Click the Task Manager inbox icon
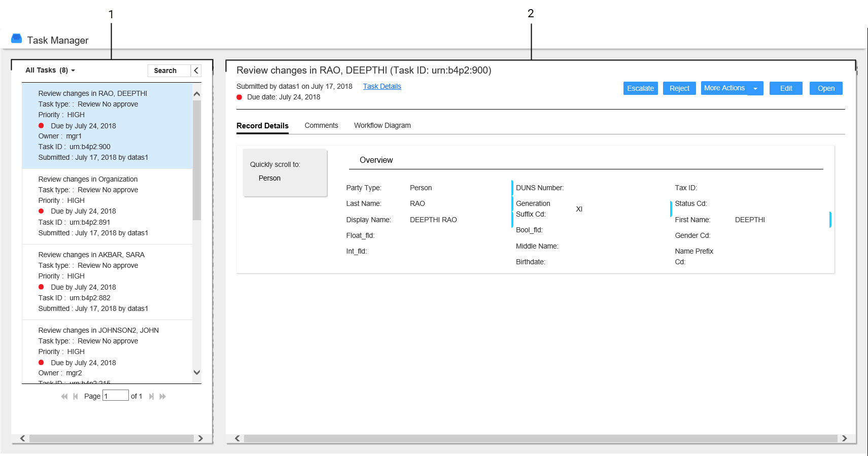 point(16,39)
